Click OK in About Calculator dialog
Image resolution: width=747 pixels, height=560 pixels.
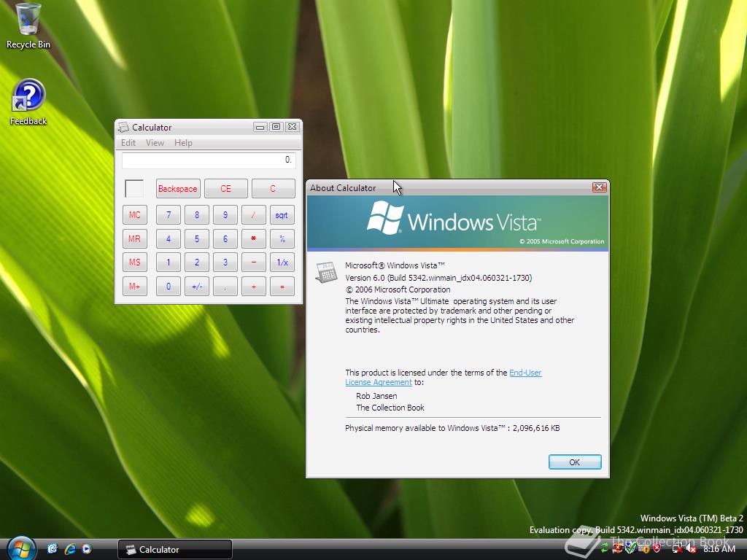pos(575,462)
